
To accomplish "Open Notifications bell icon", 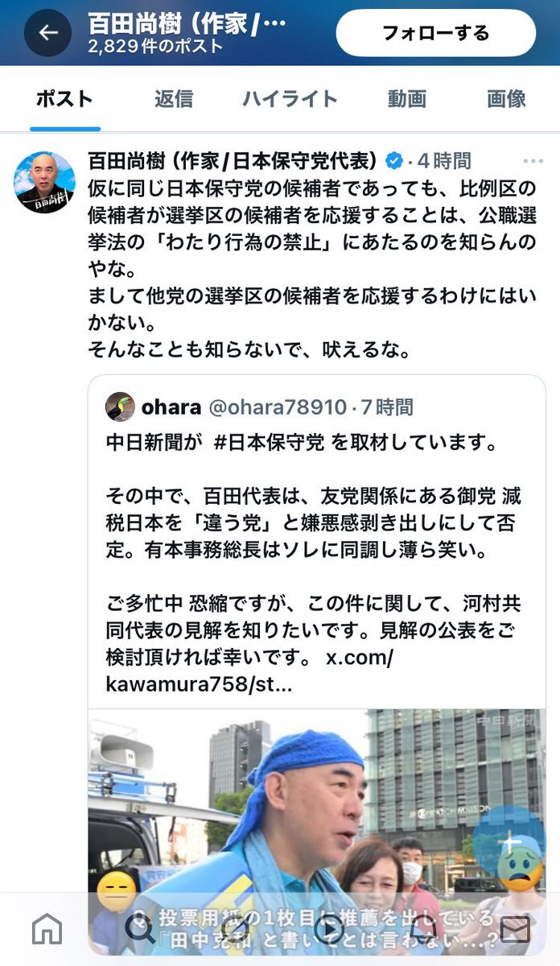I will tap(422, 929).
